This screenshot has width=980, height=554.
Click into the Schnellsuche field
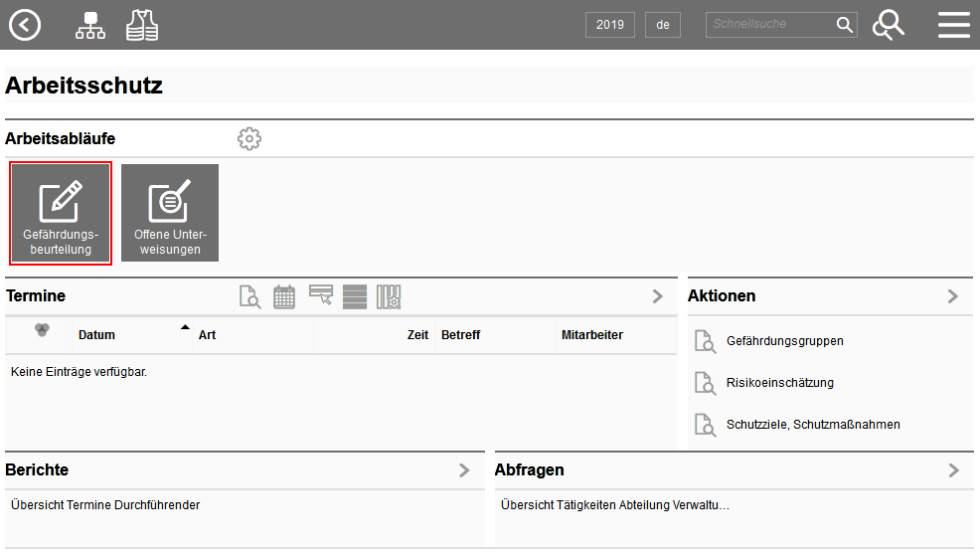point(770,25)
